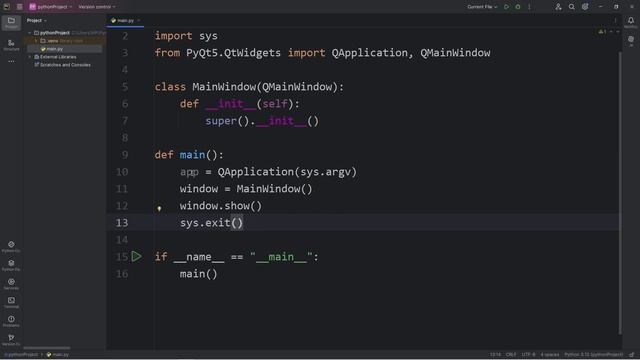Screen dimensions: 640x360
Task: Open the main menu hamburger icon
Action: tap(20, 7)
